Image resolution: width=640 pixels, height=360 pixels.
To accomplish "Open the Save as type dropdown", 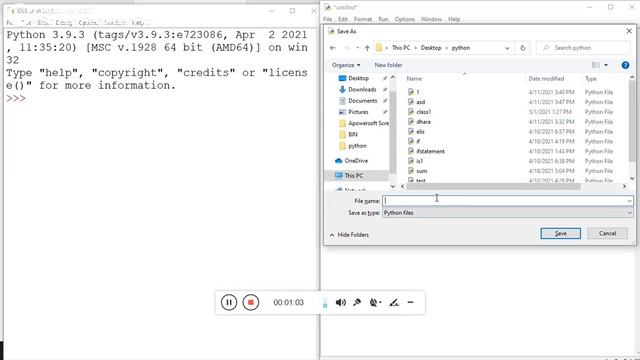I will (x=508, y=213).
